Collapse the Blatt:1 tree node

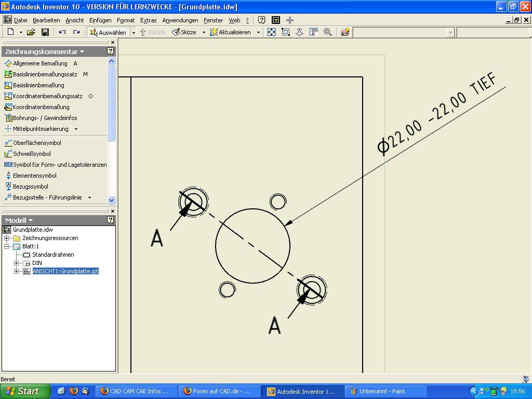pos(7,246)
